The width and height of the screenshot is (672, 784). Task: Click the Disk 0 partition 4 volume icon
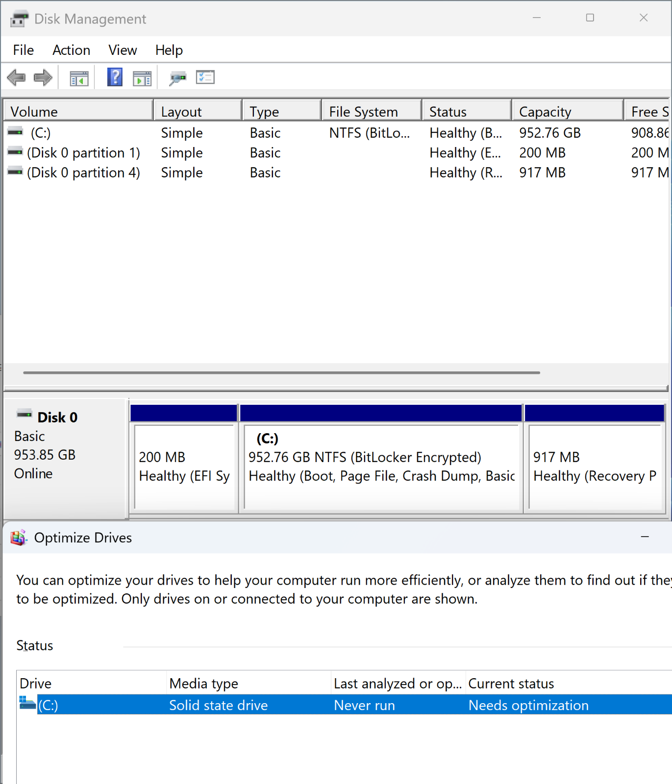15,171
